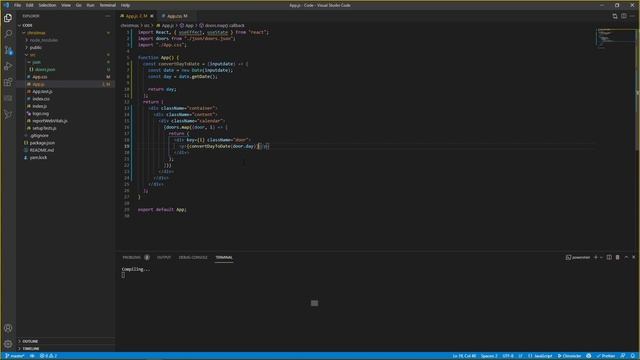Open the Search view in activity bar
Image resolution: width=640 pixels, height=360 pixels.
8,34
